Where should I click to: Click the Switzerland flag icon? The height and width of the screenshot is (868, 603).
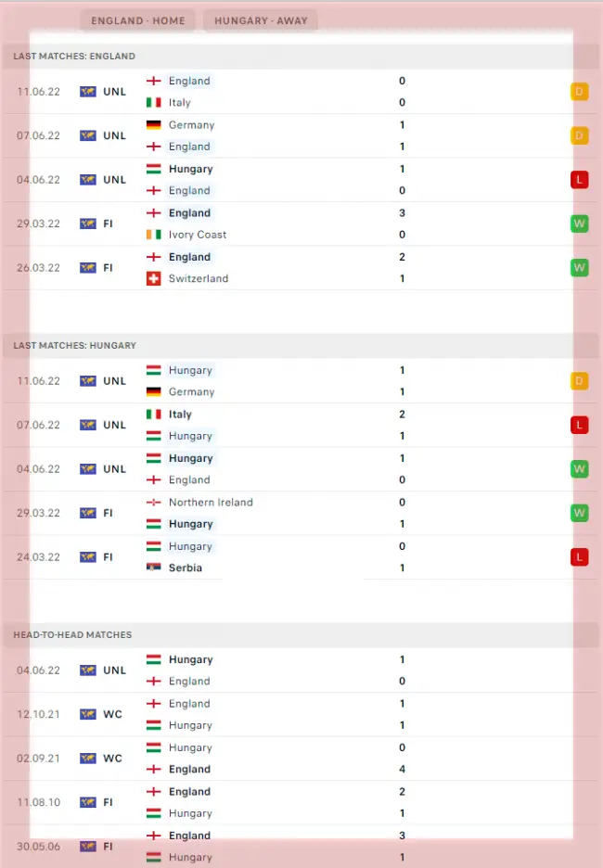pos(154,278)
